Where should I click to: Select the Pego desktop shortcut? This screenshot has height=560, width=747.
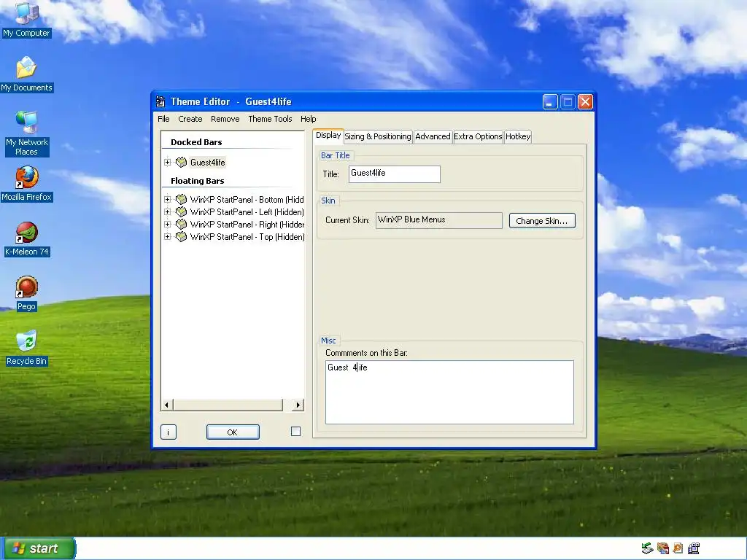[26, 293]
